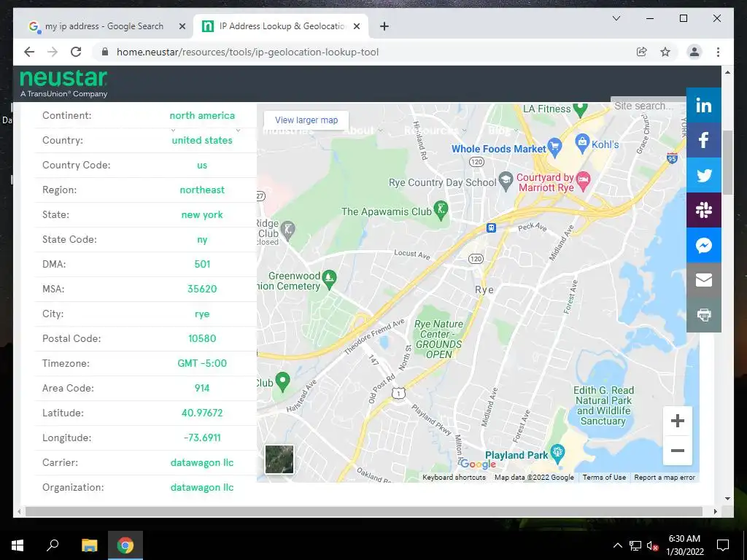This screenshot has width=747, height=560.
Task: Click Area Code value 914
Action: coord(202,388)
